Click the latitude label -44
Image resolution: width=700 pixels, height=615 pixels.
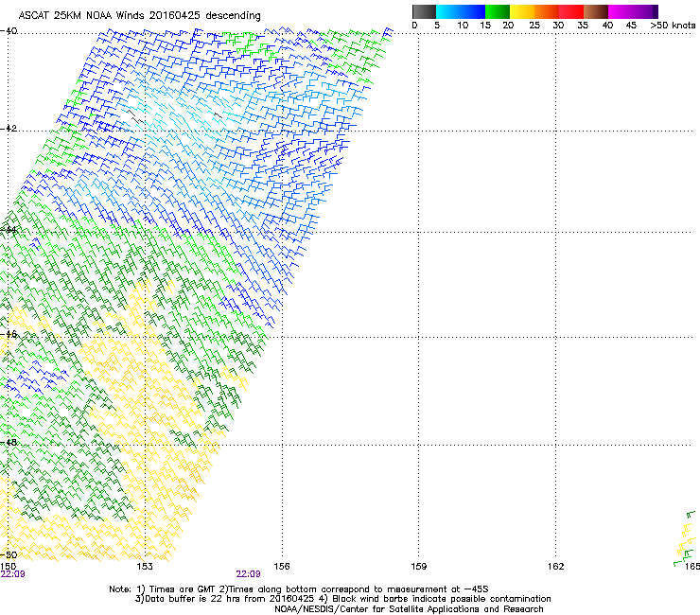click(x=9, y=230)
